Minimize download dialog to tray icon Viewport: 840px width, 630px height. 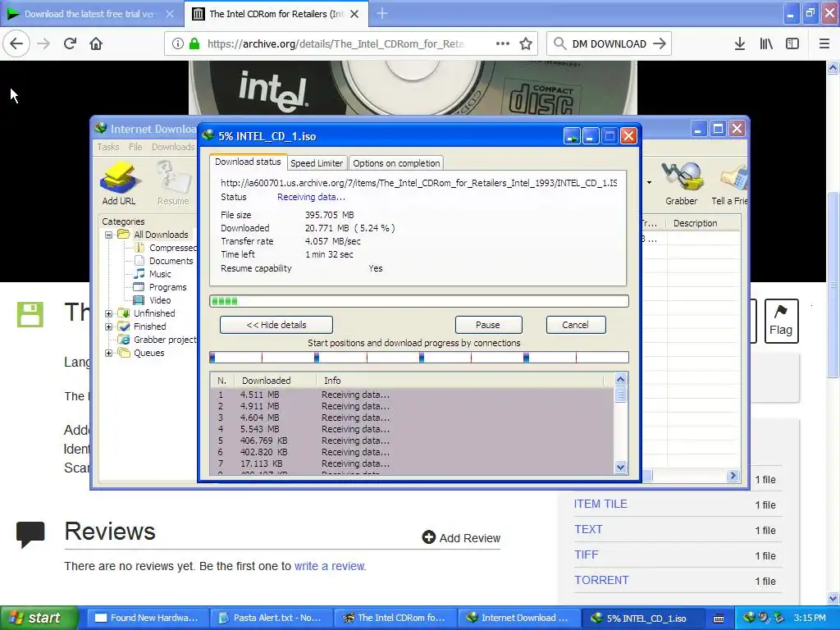[x=572, y=136]
